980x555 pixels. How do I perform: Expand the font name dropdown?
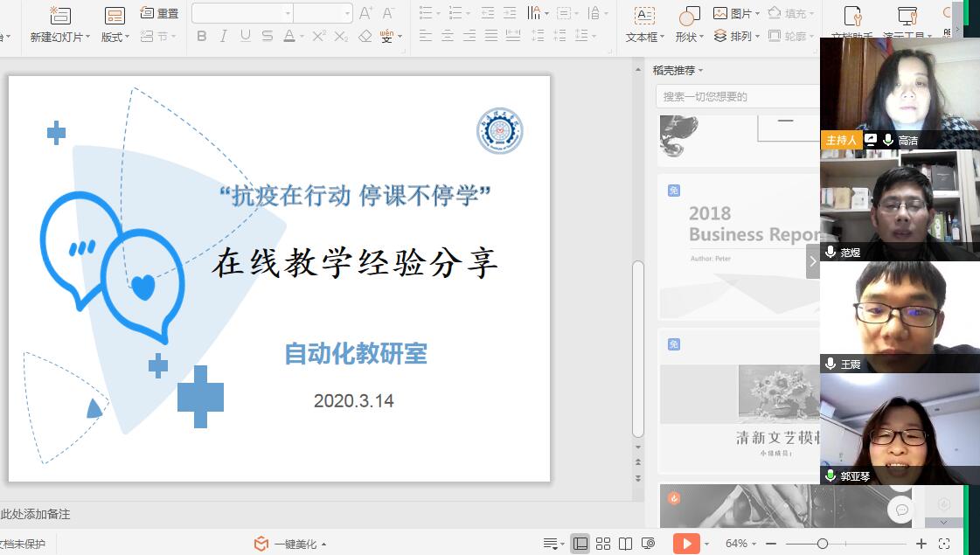(288, 13)
